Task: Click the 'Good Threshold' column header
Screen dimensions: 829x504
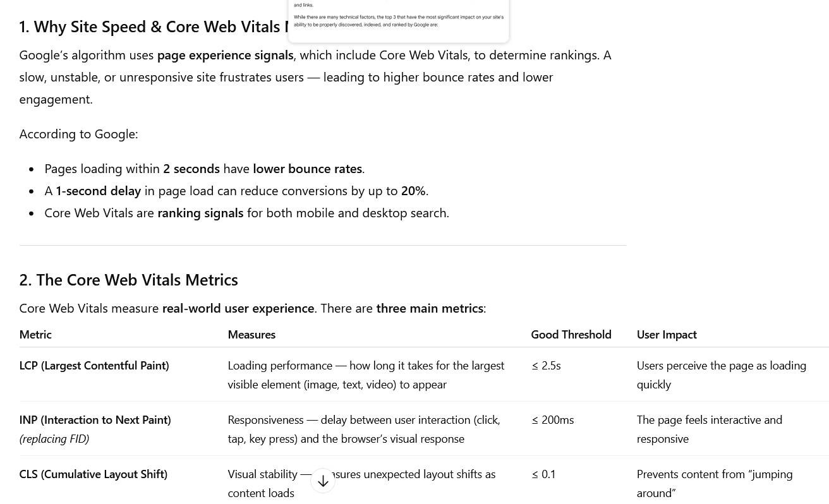Action: point(571,334)
